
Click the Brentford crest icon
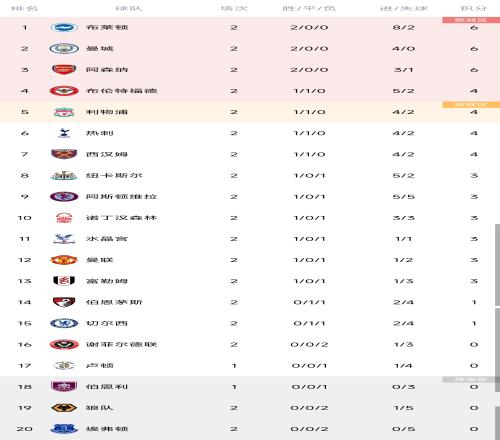click(64, 91)
